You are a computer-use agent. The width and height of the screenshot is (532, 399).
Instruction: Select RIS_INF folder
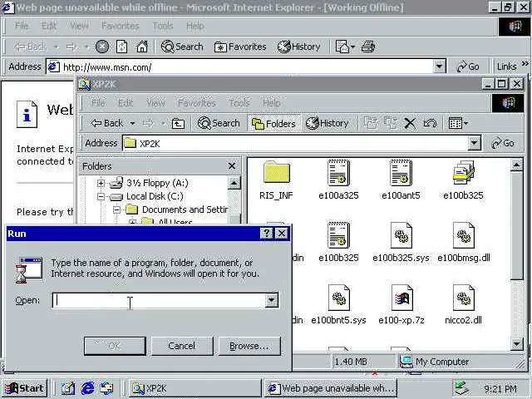[x=276, y=180]
